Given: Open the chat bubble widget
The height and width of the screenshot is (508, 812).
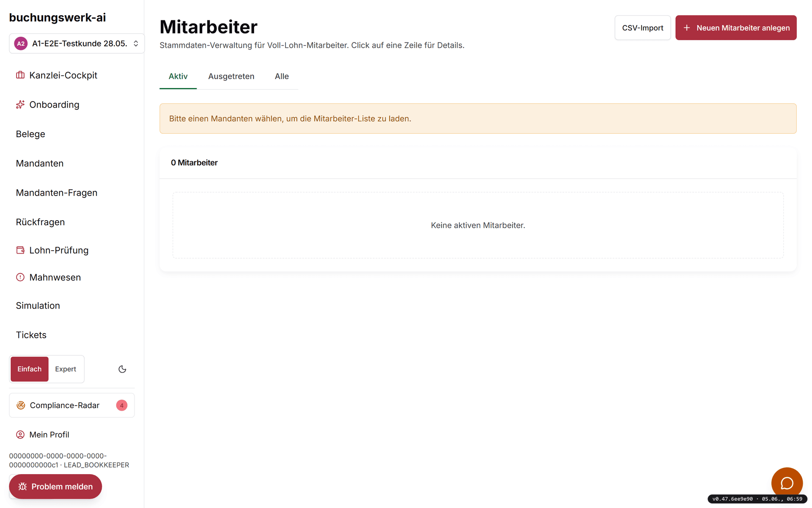Looking at the screenshot, I should coord(787,483).
